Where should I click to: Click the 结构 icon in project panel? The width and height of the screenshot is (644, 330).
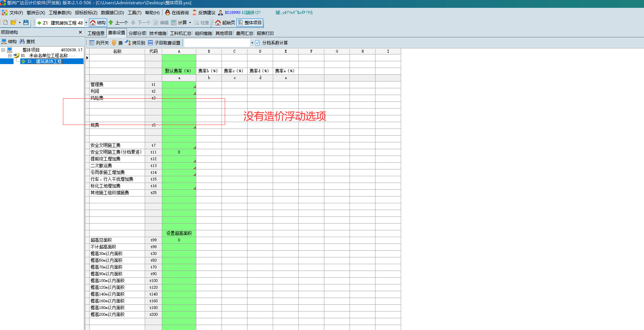[x=9, y=42]
